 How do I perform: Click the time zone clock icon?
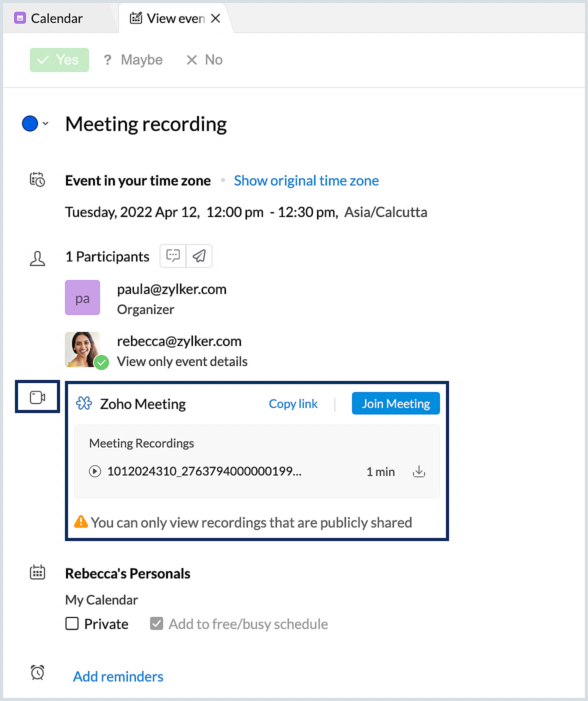[37, 179]
